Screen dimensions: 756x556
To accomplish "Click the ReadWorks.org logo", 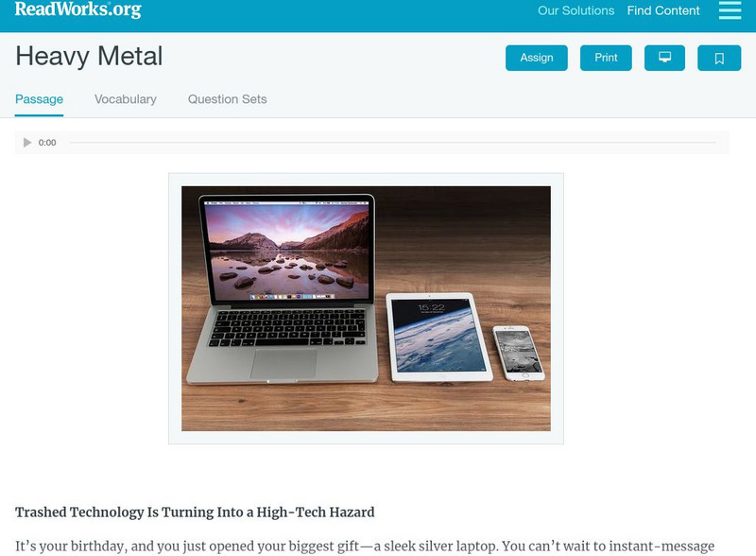I will [x=78, y=9].
